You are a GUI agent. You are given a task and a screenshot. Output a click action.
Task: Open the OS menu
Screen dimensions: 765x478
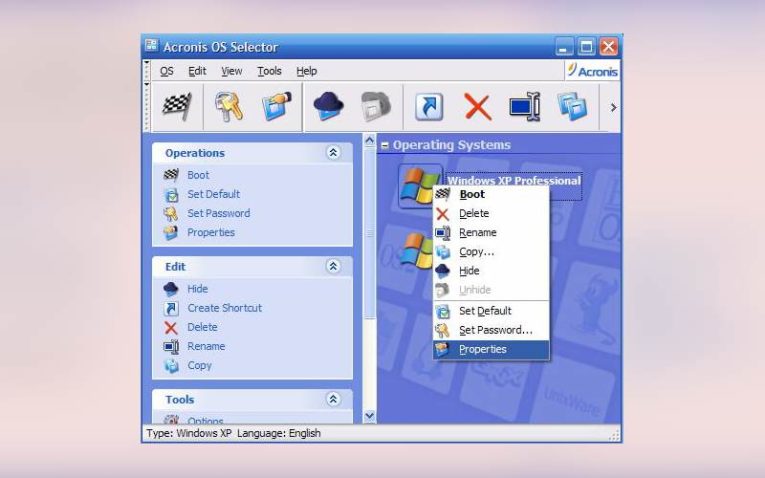tap(166, 71)
